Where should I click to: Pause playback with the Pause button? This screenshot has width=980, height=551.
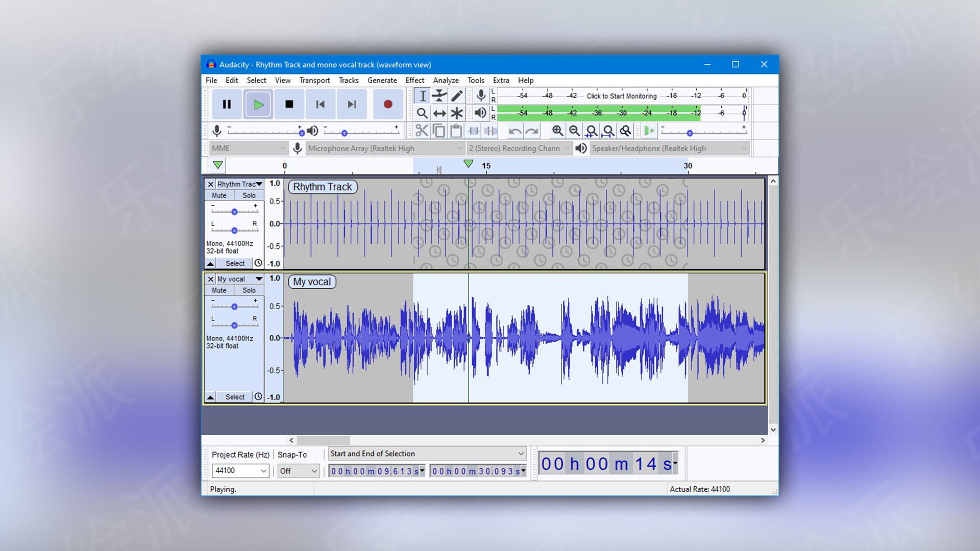227,105
